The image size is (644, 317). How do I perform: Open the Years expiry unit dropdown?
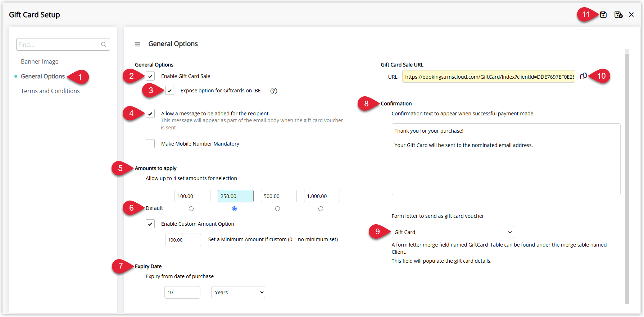click(238, 293)
